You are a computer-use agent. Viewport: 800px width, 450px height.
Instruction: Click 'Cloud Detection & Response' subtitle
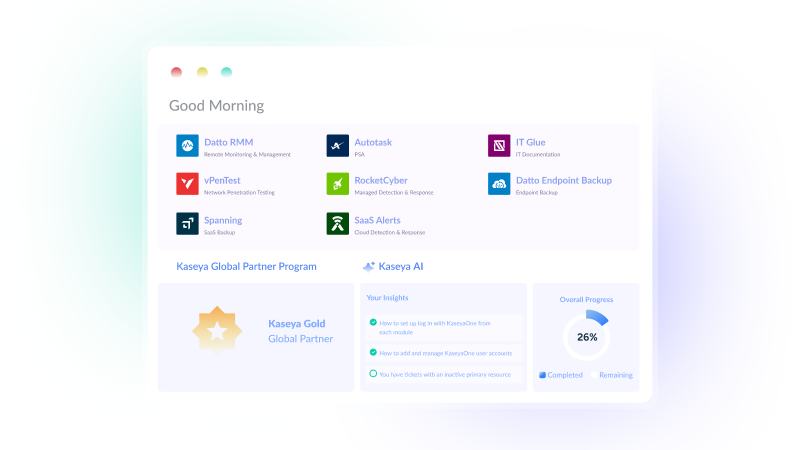390,233
